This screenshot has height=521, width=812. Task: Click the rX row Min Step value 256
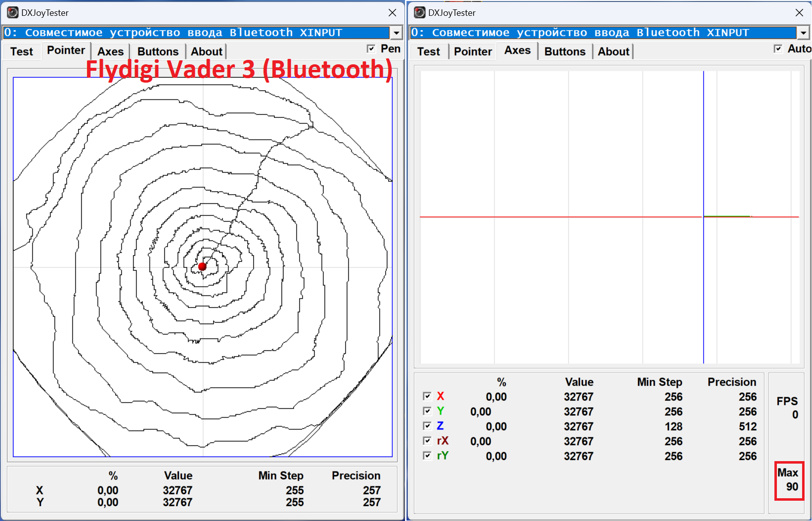click(x=674, y=441)
